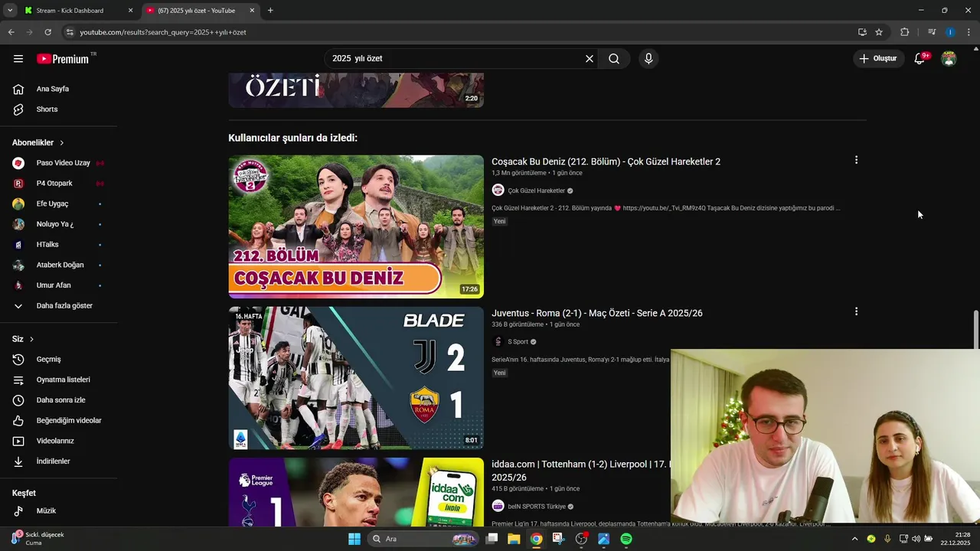This screenshot has width=980, height=551.
Task: Submit the search with the magnifier button
Action: pos(614,59)
